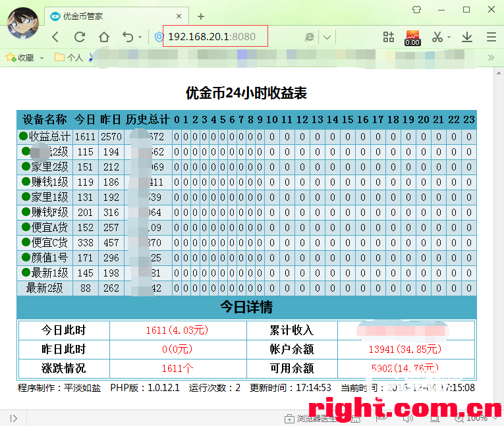Select the 赚钱1级 device name
Viewport: 504px width, 426px height.
tap(50, 182)
